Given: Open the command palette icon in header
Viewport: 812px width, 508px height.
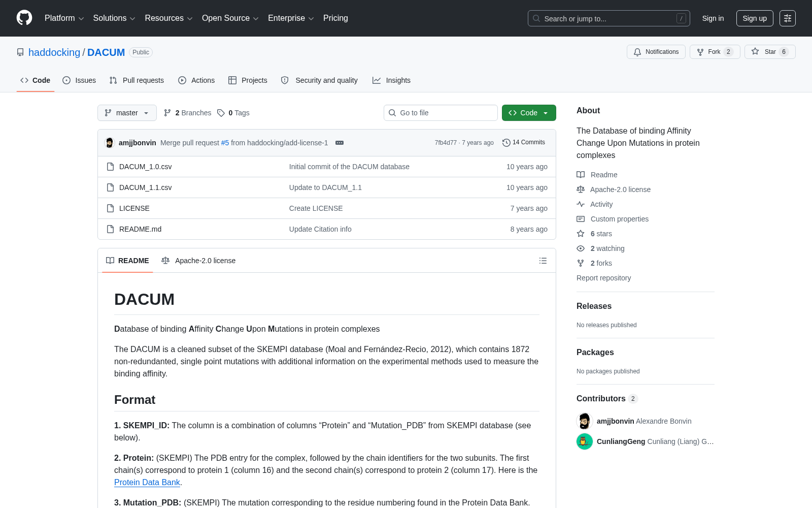Looking at the screenshot, I should click(788, 18).
